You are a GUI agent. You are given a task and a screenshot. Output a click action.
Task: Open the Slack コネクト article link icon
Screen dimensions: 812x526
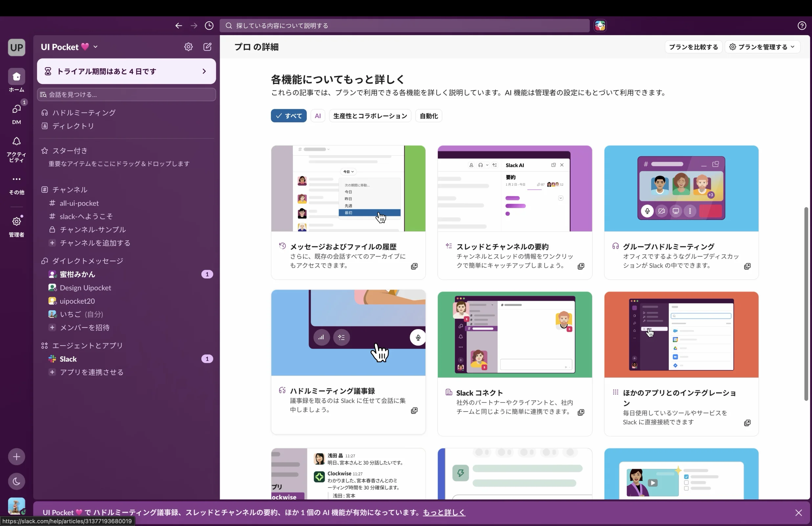[x=581, y=413]
